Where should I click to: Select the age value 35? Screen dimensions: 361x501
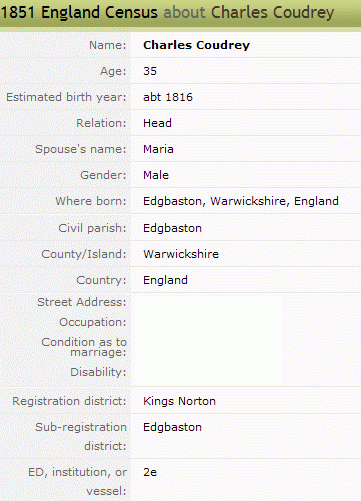point(150,71)
